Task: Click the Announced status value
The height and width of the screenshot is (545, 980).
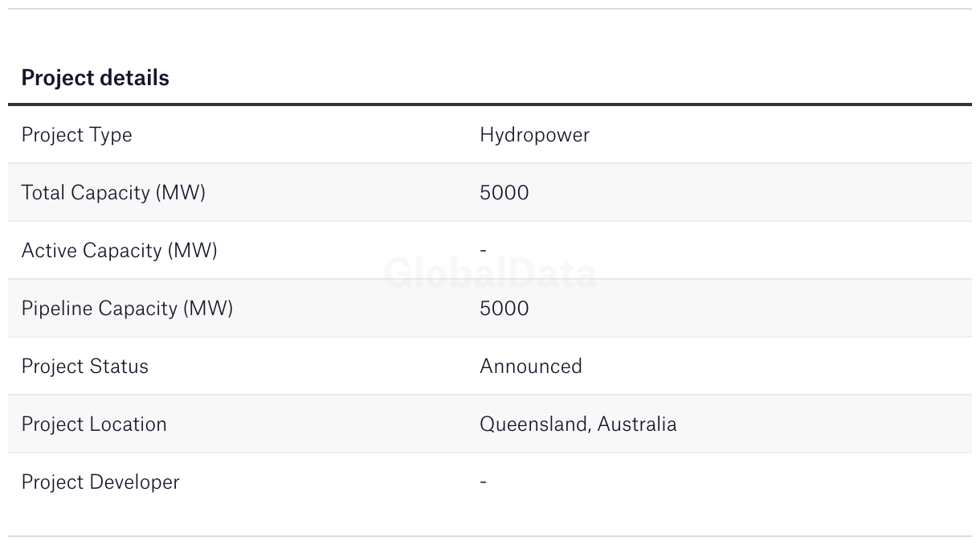Action: click(531, 367)
